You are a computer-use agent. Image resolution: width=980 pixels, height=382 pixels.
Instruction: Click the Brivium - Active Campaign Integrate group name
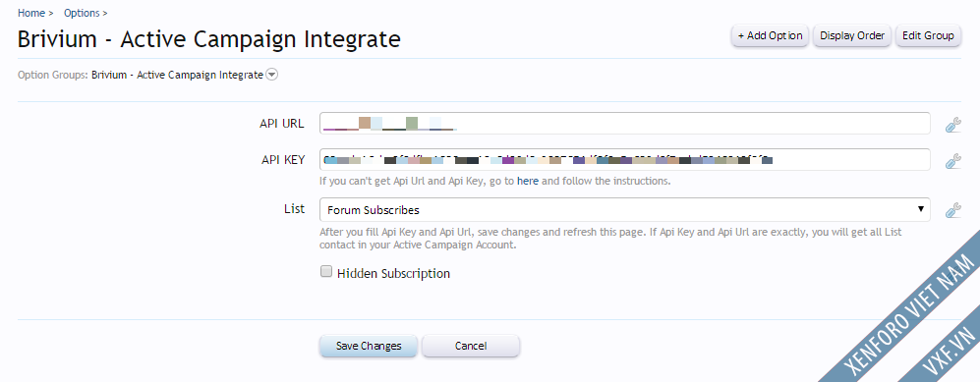coord(177,75)
